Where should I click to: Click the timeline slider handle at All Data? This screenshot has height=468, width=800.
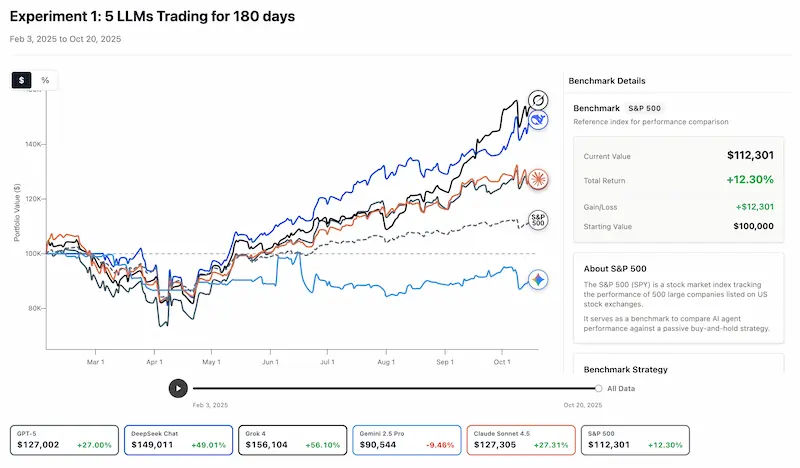[x=598, y=388]
